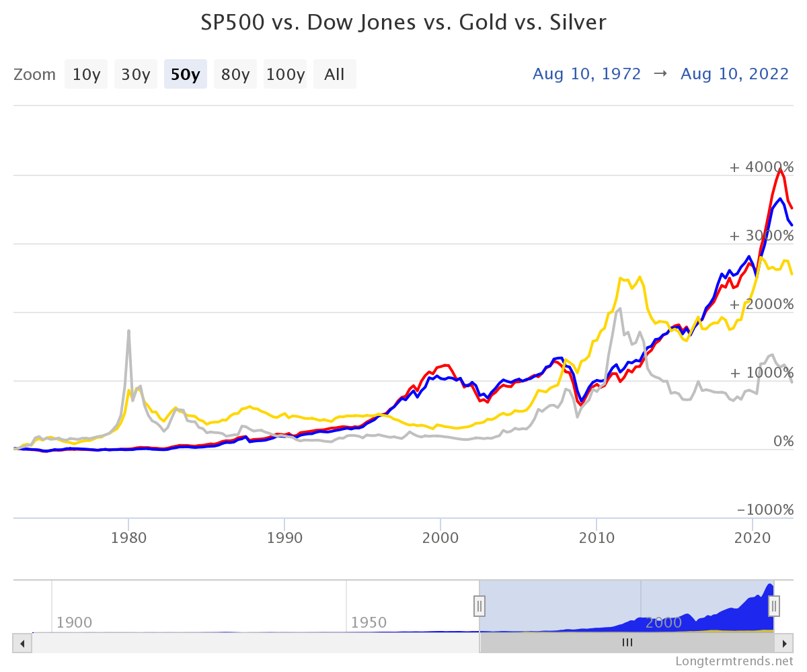Click the 1900 marker in navigator
The width and height of the screenshot is (807, 672).
74,622
